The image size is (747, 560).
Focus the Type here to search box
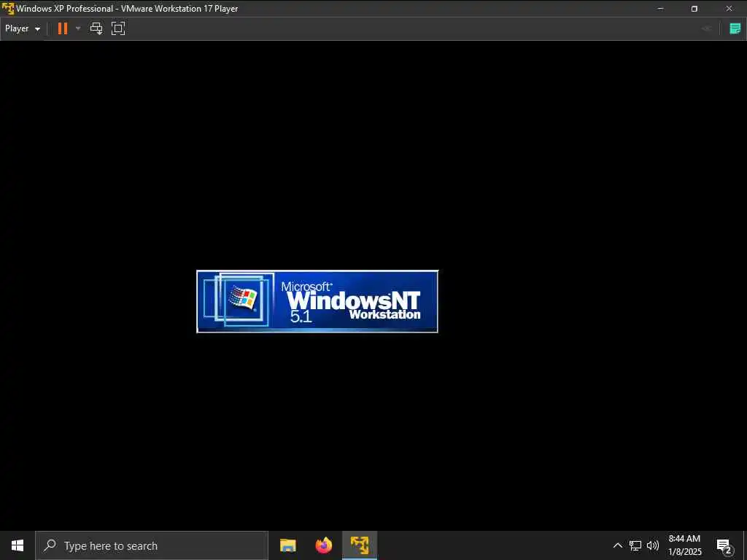coord(152,545)
